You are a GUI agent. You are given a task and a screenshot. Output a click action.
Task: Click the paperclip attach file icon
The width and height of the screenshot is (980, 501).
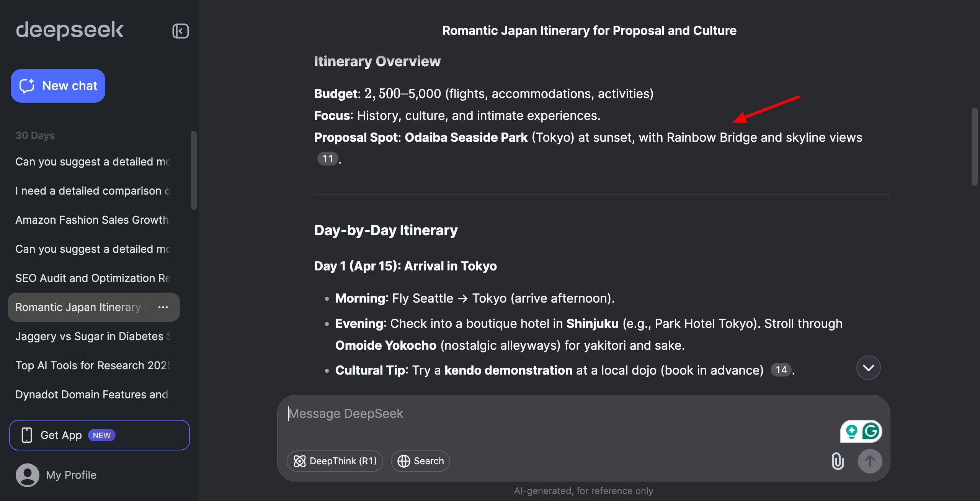click(838, 461)
